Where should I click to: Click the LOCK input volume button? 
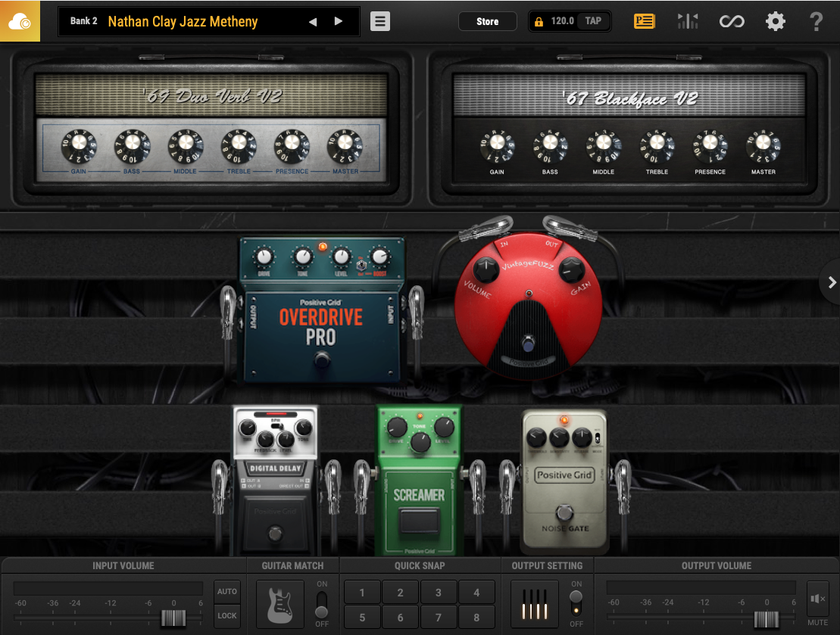[226, 616]
